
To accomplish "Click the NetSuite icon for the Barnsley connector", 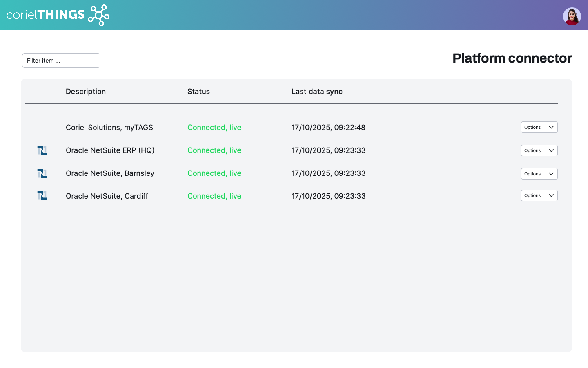I will (42, 174).
